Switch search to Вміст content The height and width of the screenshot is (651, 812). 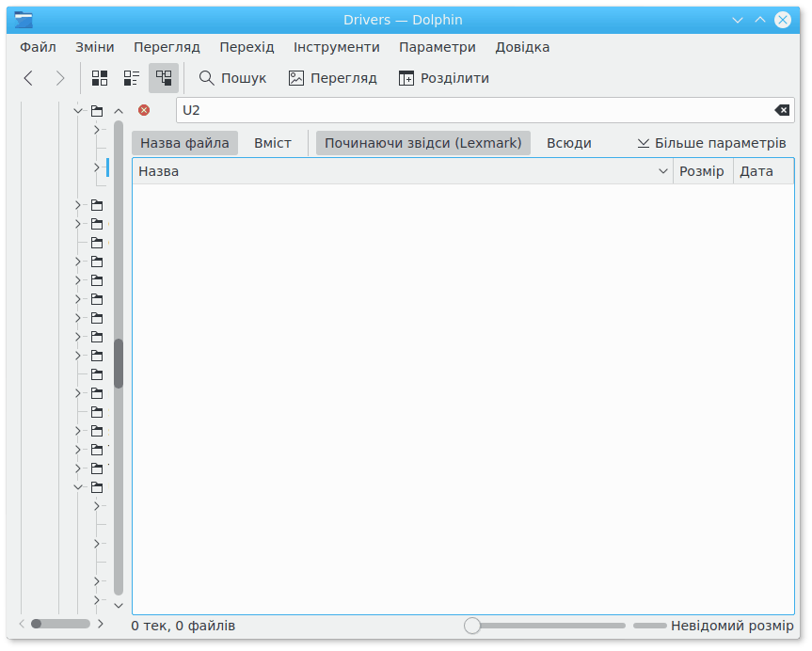(x=273, y=143)
